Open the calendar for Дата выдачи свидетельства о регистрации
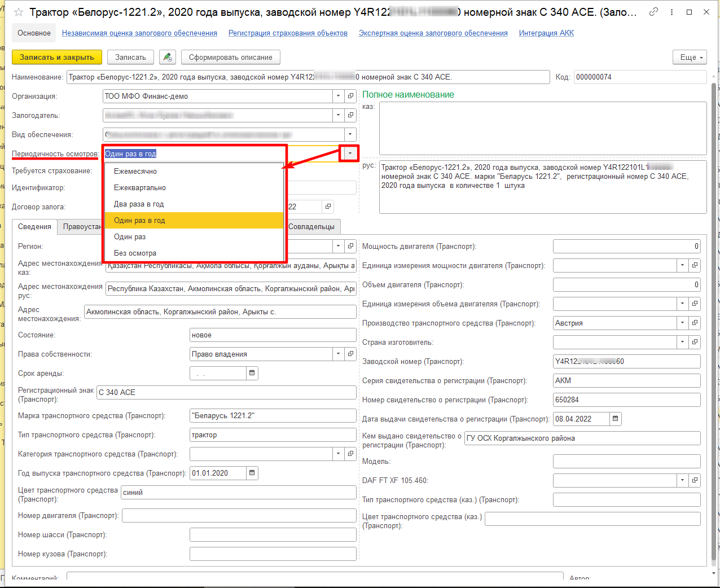 click(x=616, y=419)
